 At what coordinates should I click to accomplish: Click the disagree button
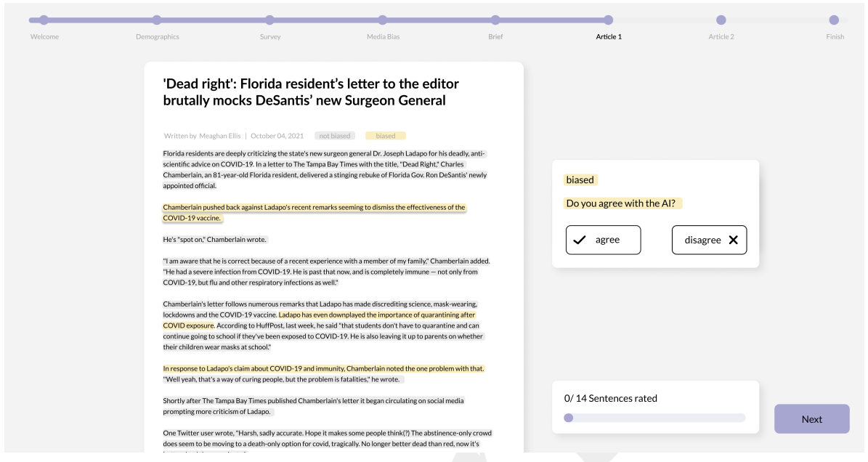(x=709, y=239)
